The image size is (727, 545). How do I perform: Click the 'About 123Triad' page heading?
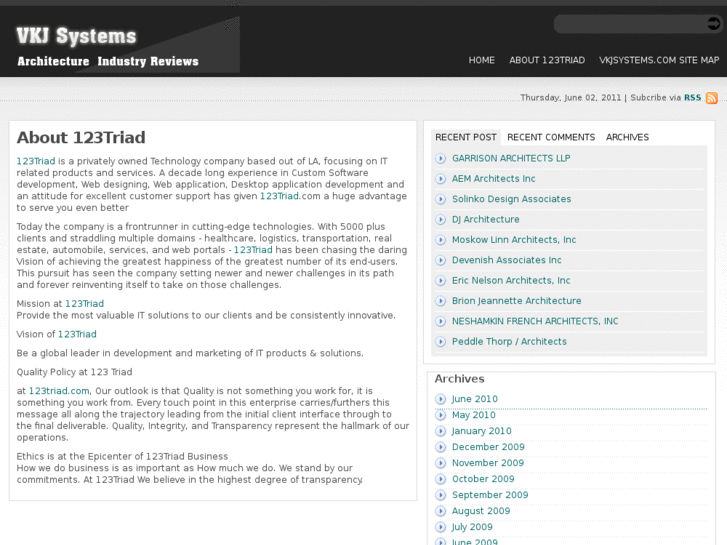tap(81, 138)
